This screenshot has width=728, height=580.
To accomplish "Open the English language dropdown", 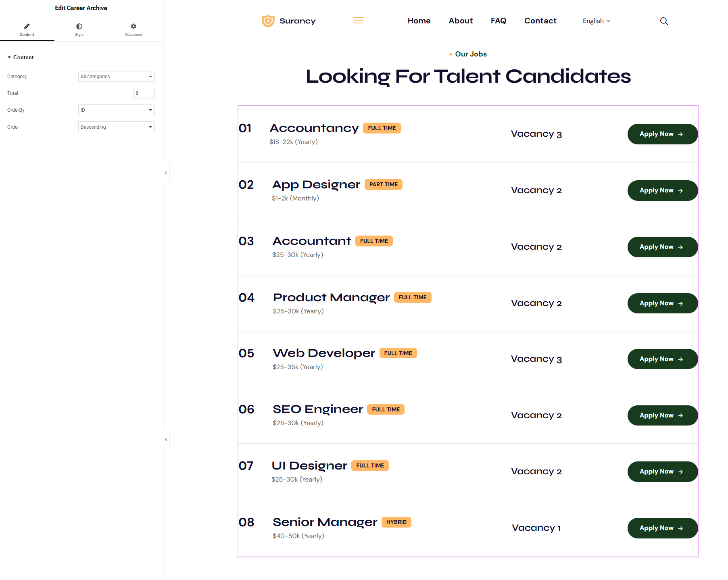I will tap(597, 21).
